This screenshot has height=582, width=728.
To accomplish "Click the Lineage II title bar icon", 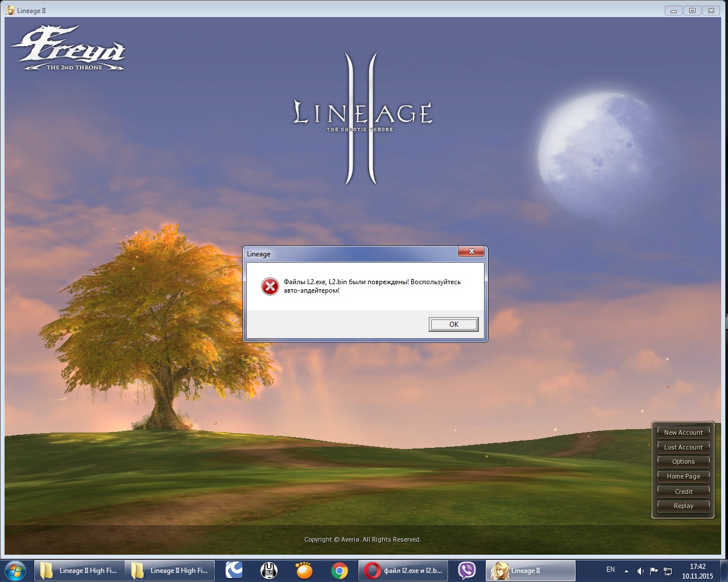I will pos(10,10).
